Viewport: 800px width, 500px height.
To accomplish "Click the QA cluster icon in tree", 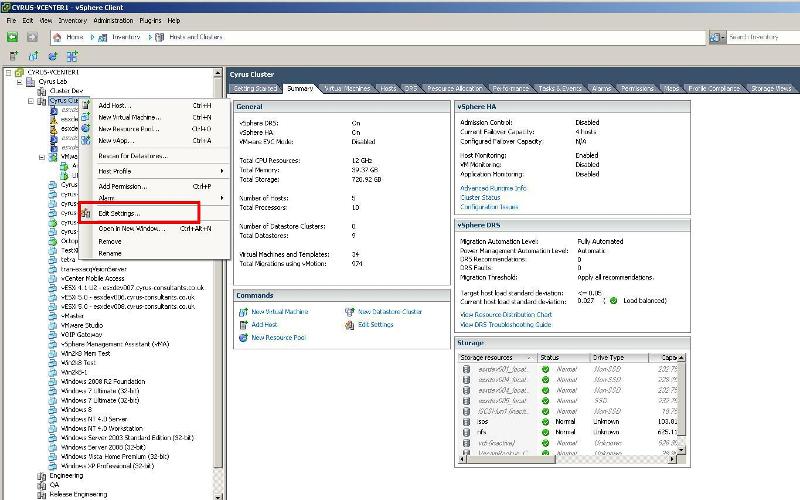I will tap(41, 485).
